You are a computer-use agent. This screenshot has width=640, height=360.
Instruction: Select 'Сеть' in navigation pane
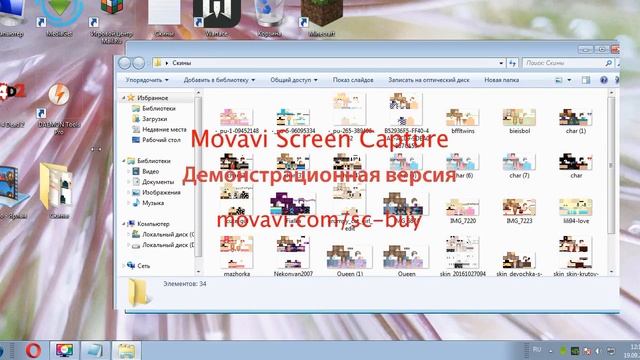click(143, 266)
